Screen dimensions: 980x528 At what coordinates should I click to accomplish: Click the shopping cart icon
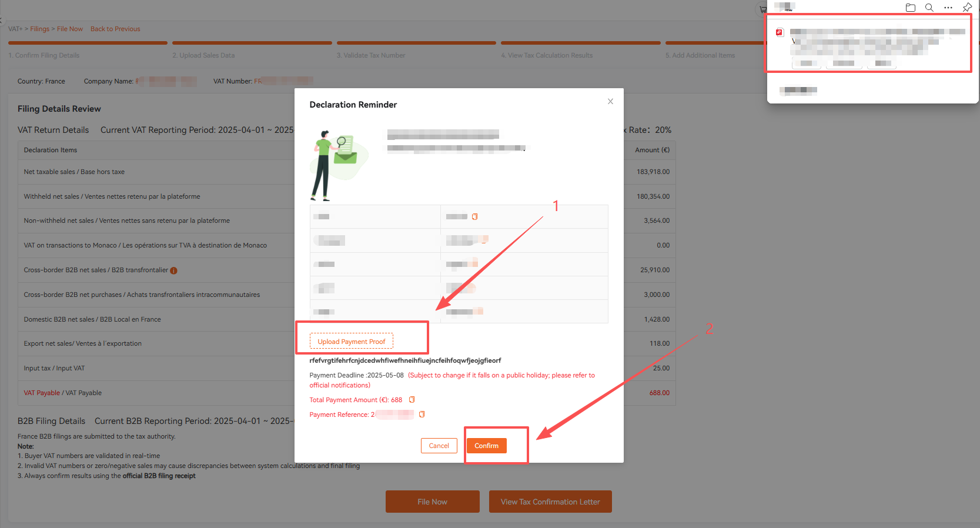[762, 9]
